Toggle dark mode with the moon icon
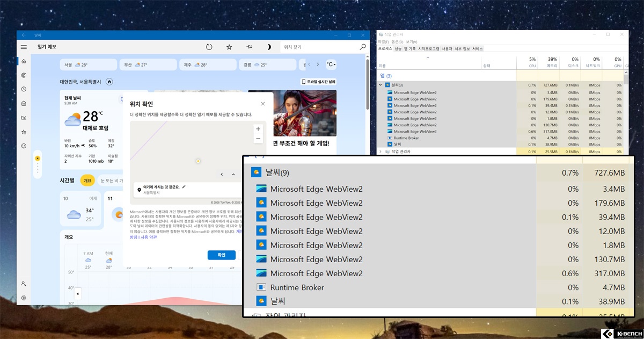Image resolution: width=644 pixels, height=339 pixels. [269, 47]
